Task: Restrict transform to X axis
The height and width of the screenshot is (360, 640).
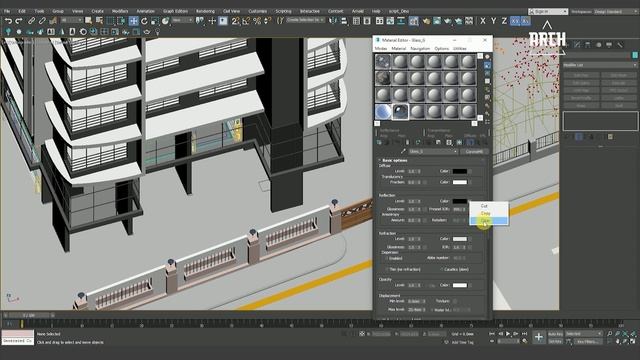Action: point(483,21)
